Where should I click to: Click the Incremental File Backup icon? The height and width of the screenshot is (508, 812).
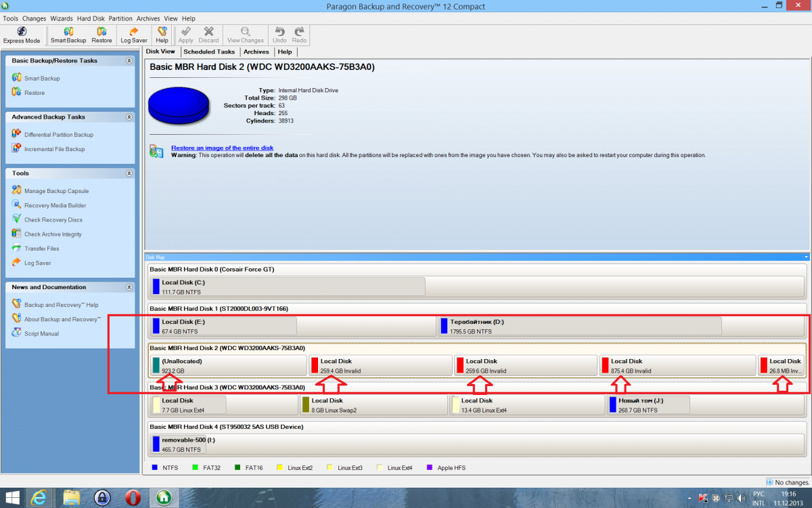(17, 148)
